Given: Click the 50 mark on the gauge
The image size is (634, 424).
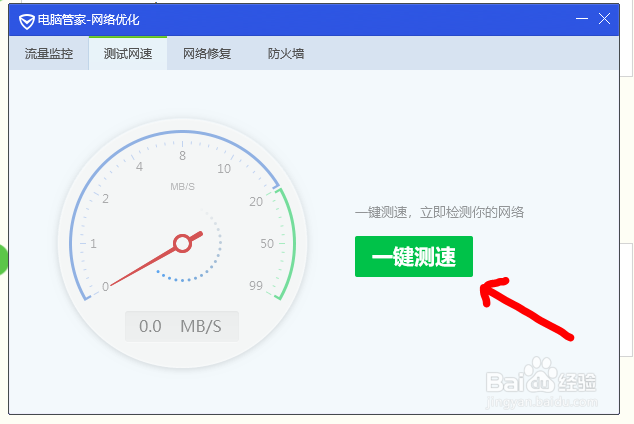Looking at the screenshot, I should click(267, 243).
